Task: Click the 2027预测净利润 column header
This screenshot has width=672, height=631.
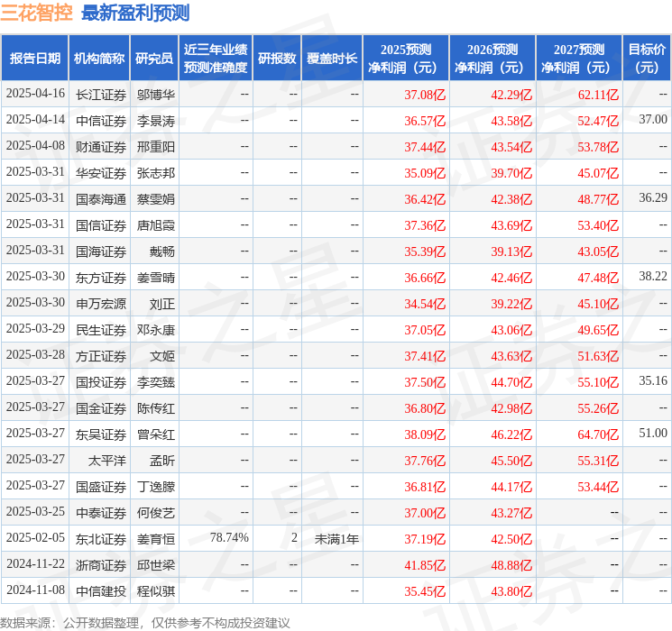Action: pyautogui.click(x=578, y=59)
